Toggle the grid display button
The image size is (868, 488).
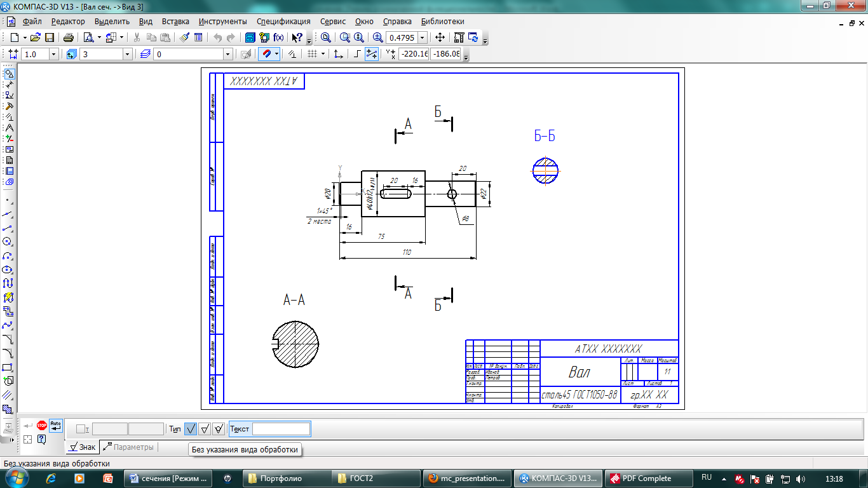tap(312, 54)
